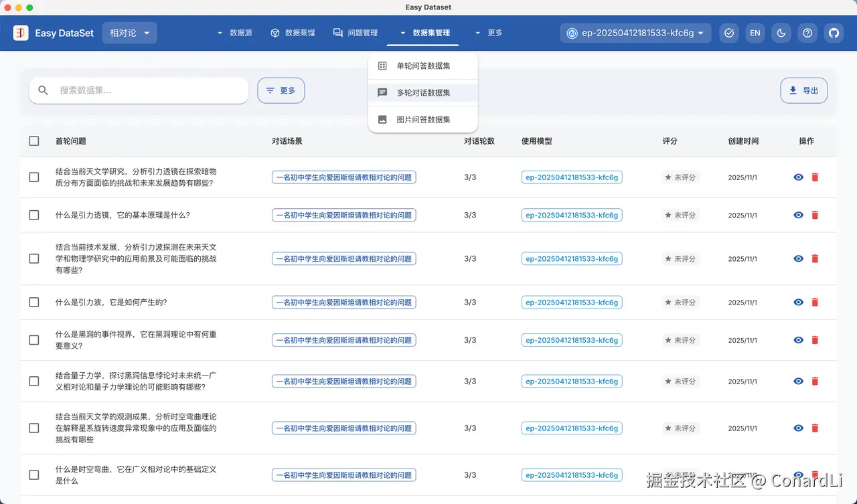Viewport: 857px width, 504px height.
Task: Click the task checkmark circle icon
Action: [x=729, y=33]
